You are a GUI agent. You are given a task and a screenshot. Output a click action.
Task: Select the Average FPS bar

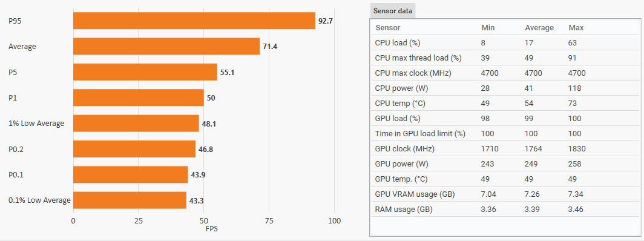pyautogui.click(x=166, y=47)
